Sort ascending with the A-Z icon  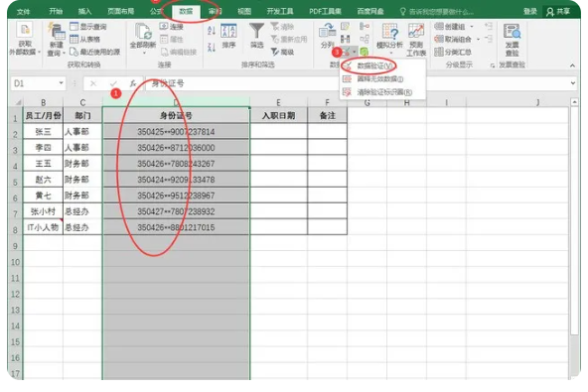pyautogui.click(x=212, y=31)
